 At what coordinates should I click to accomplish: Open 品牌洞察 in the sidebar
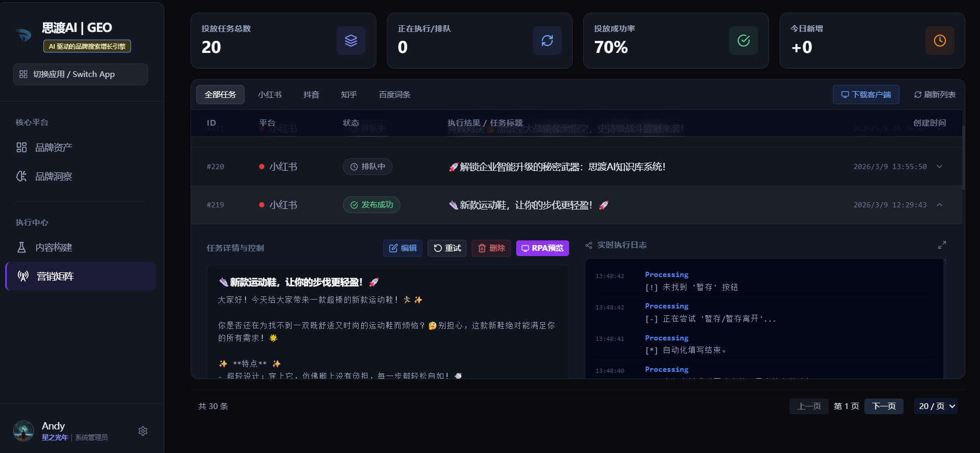click(53, 176)
